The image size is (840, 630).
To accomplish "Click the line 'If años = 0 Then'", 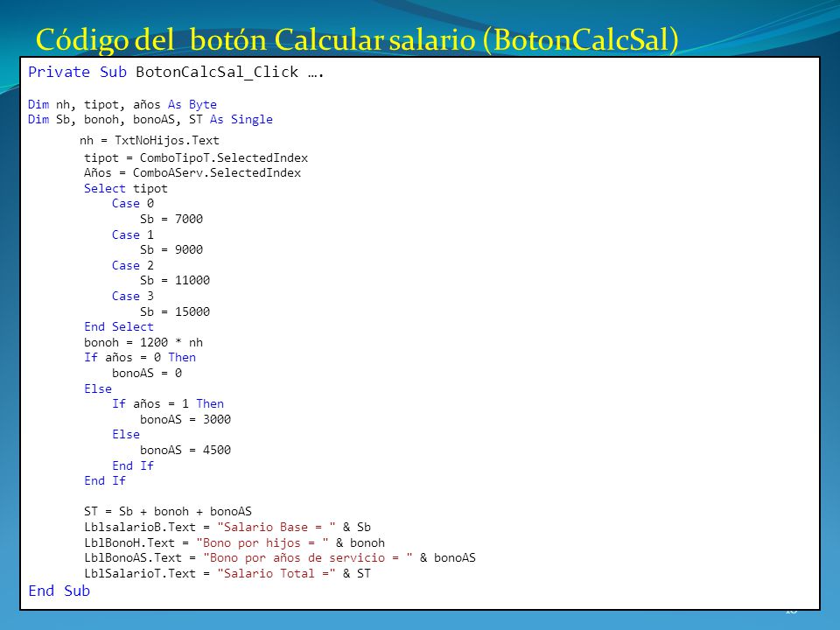I will [x=140, y=357].
